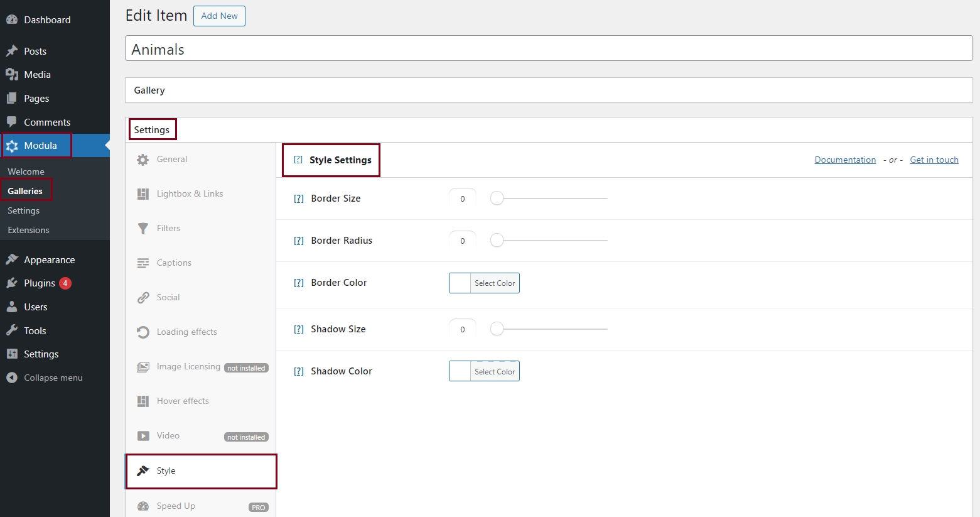Open the Border Color picker
Viewport: 980px width, 517px height.
point(484,283)
